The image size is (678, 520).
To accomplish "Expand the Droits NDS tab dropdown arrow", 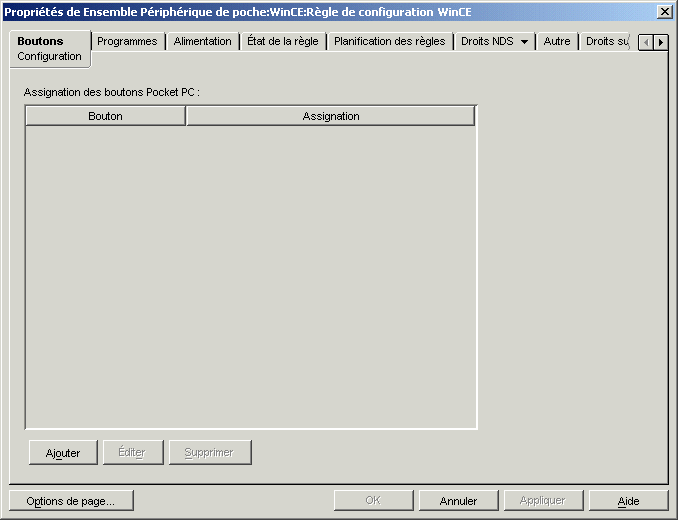I will point(524,42).
